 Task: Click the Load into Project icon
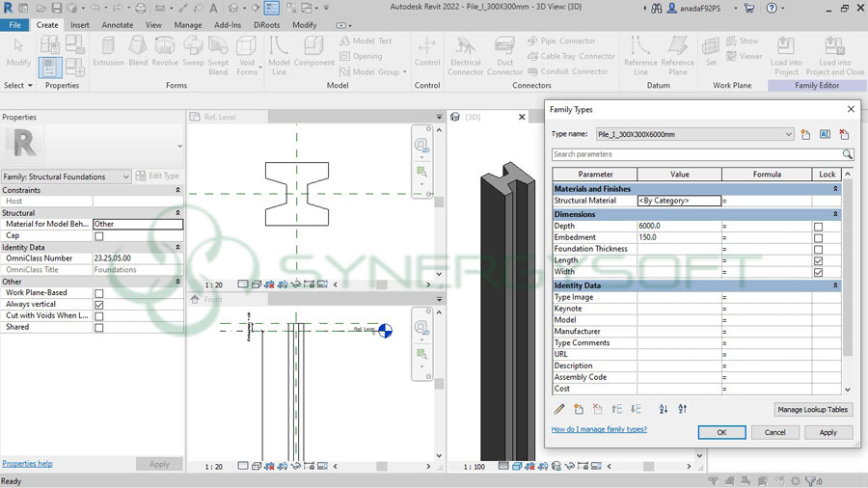coord(785,53)
